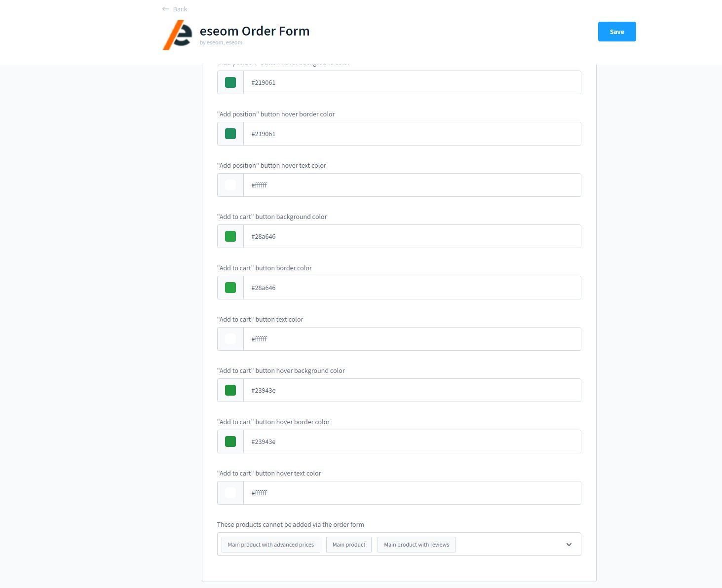This screenshot has width=722, height=588.
Task: Edit Add position hover text color hex field
Action: pyautogui.click(x=412, y=185)
